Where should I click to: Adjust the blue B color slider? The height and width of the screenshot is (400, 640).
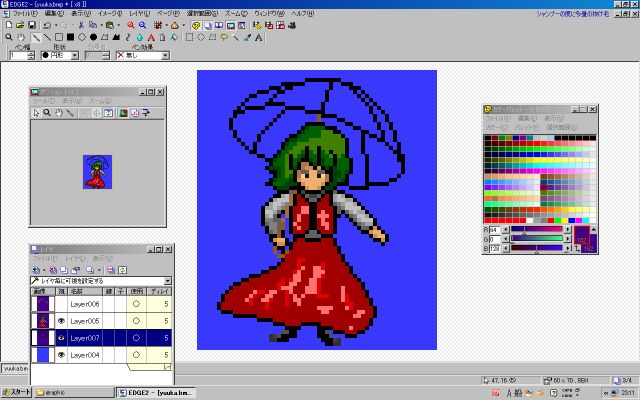[537, 248]
